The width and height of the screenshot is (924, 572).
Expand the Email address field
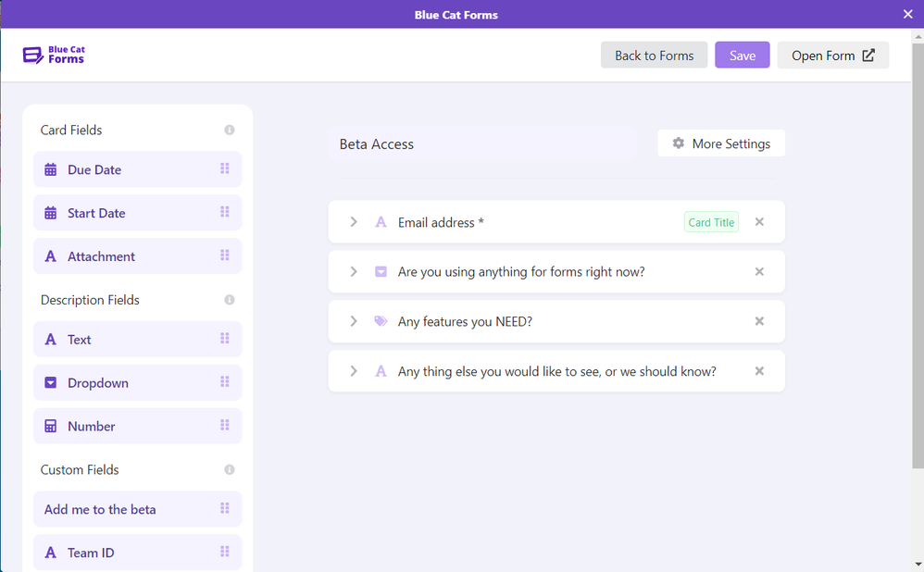[354, 221]
